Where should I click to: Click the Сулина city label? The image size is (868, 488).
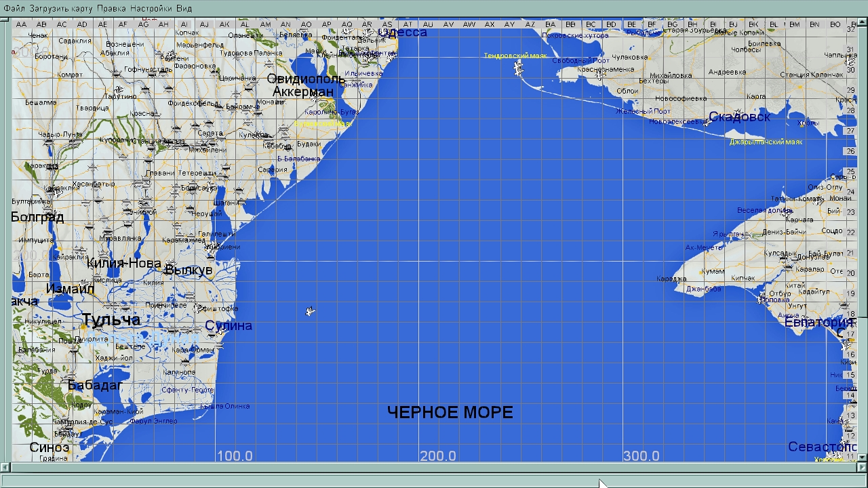(x=229, y=326)
